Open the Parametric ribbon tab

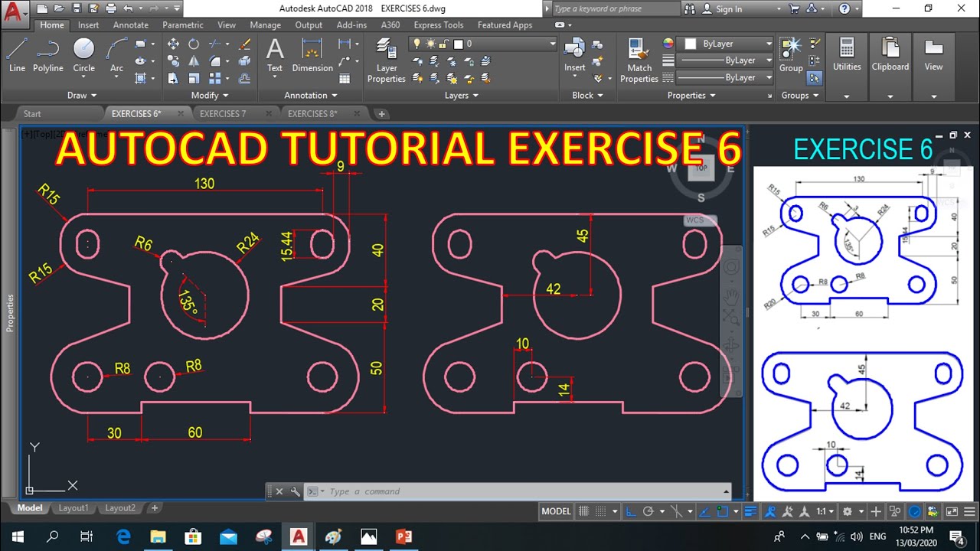point(184,24)
